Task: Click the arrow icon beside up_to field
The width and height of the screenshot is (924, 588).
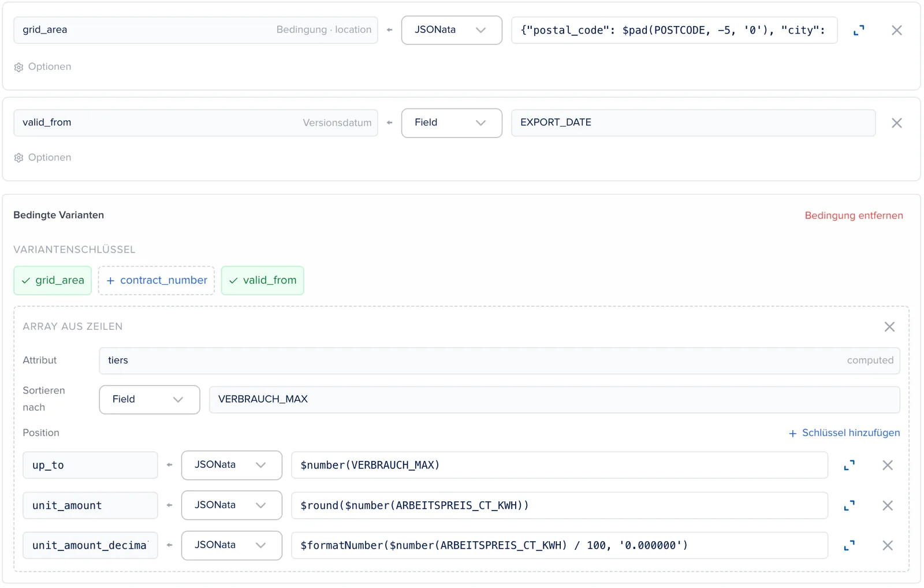Action: pyautogui.click(x=169, y=465)
